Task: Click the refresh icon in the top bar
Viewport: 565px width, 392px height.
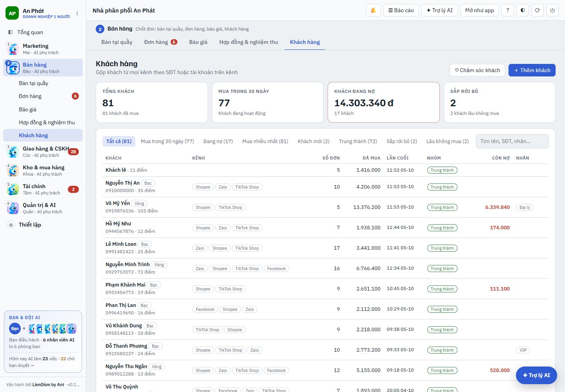Action: 538,10
